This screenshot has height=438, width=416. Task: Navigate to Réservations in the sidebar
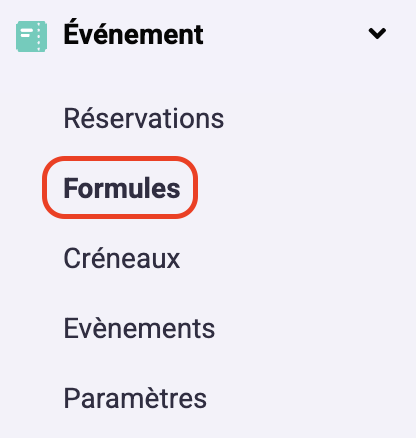[144, 118]
